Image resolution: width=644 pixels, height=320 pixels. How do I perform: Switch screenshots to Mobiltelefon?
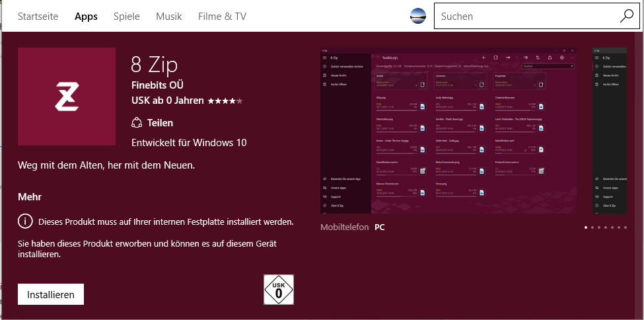click(x=345, y=227)
